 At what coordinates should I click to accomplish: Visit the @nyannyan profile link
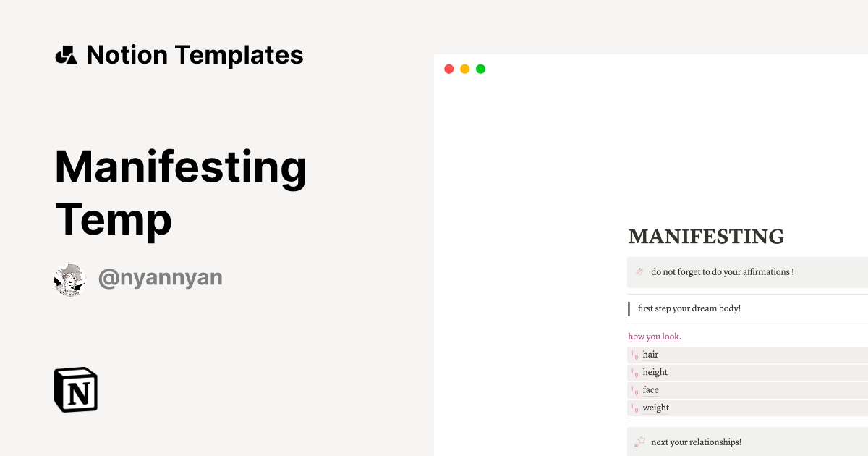161,277
